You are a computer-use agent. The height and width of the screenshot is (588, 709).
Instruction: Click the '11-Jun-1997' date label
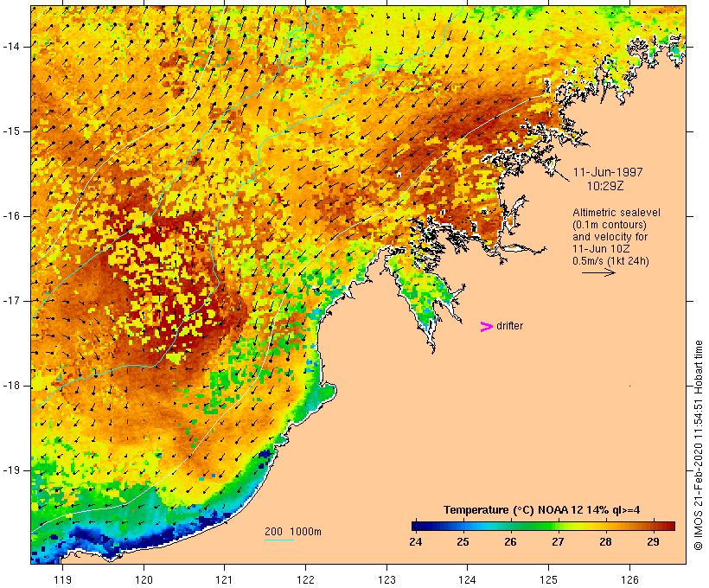coord(608,172)
